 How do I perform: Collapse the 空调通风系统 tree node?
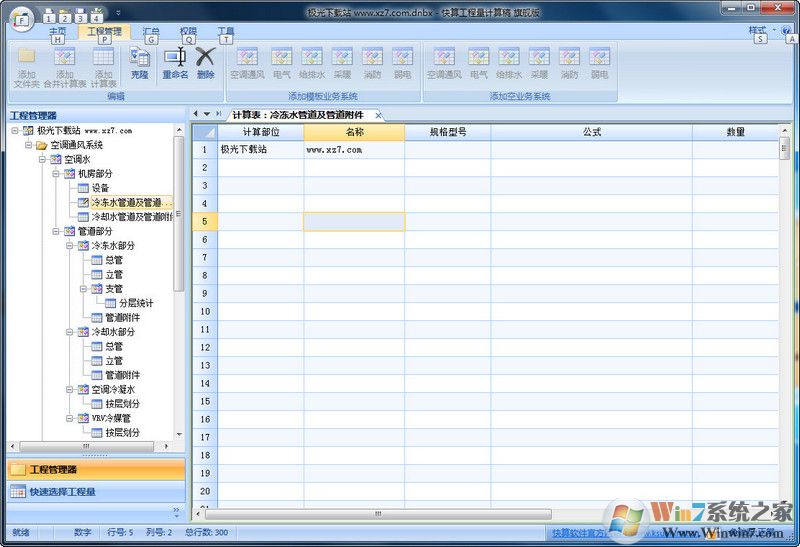tap(29, 145)
